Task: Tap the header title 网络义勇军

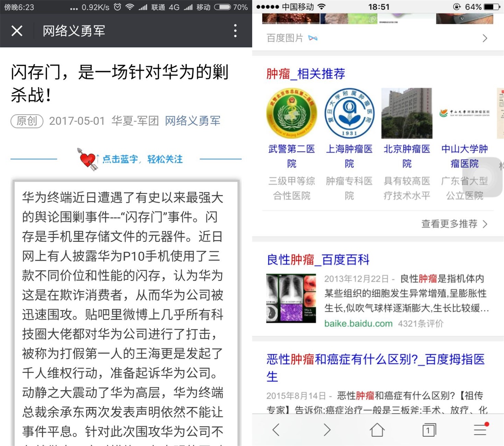Action: click(x=74, y=31)
